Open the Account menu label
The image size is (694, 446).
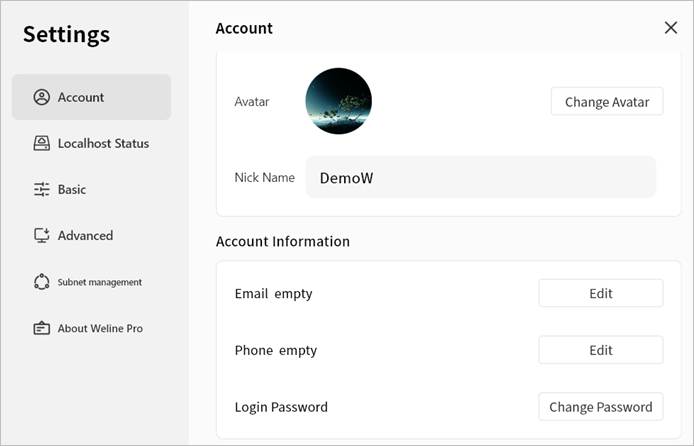click(81, 97)
